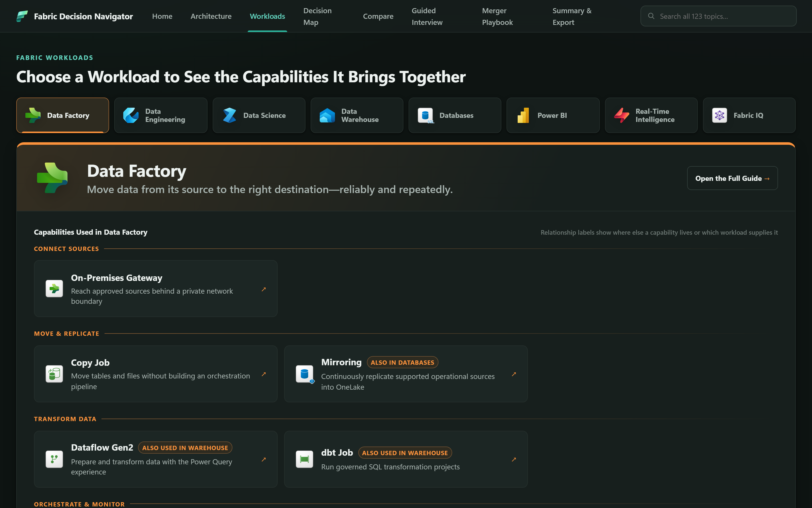Open the On-Premises Gateway title
The height and width of the screenshot is (508, 812).
[x=116, y=278]
